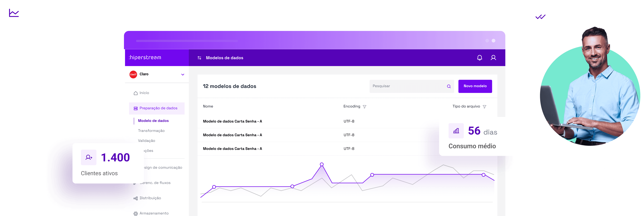Click the Preparação de dados stack icon
The image size is (644, 216).
click(x=136, y=108)
